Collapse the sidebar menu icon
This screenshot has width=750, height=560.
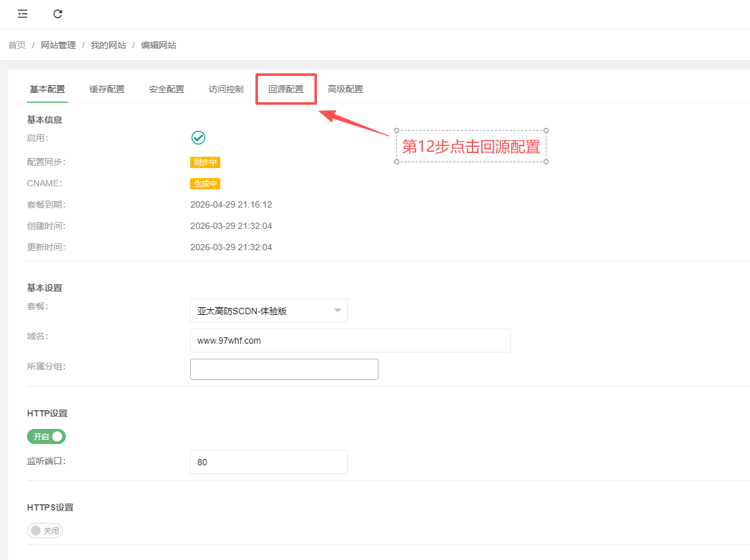23,14
